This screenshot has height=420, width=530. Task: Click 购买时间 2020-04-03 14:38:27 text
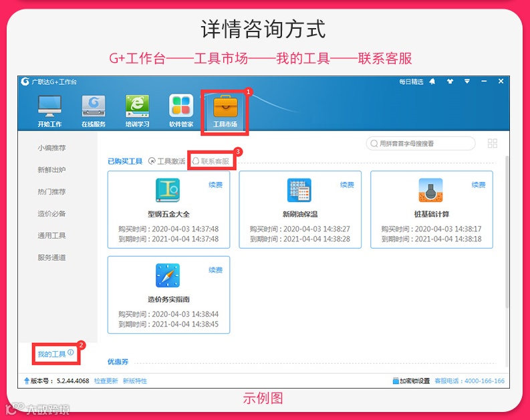click(300, 229)
